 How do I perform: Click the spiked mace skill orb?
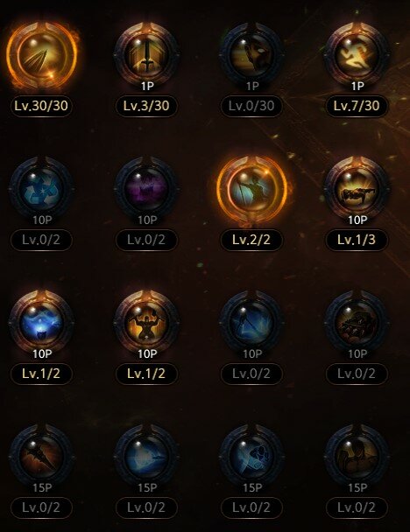point(41,457)
